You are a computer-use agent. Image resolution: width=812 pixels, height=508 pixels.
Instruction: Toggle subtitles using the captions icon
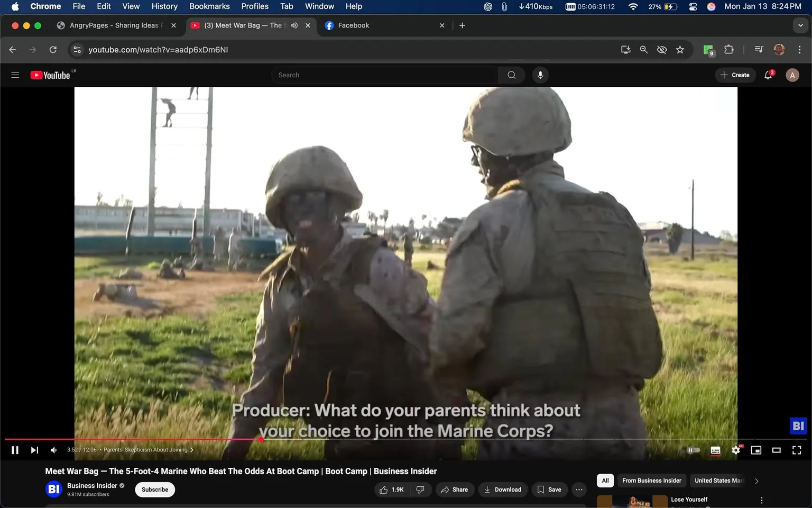[715, 450]
